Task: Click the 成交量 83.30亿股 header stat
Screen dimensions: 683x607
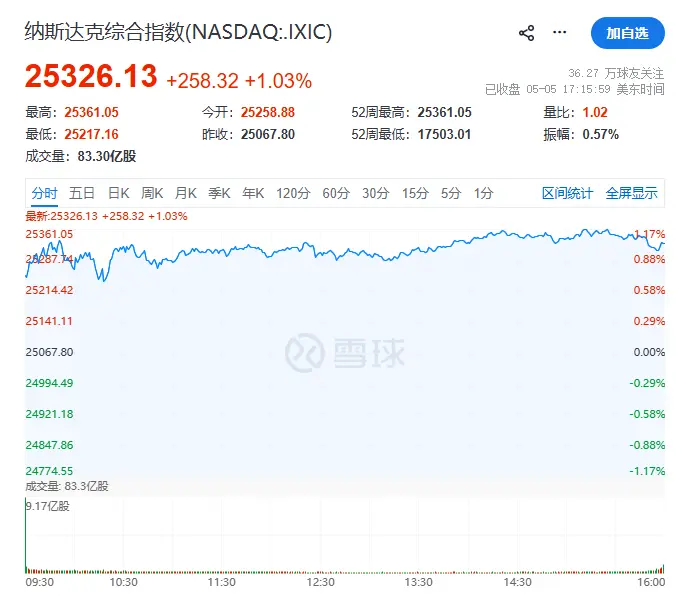Action: [81, 156]
